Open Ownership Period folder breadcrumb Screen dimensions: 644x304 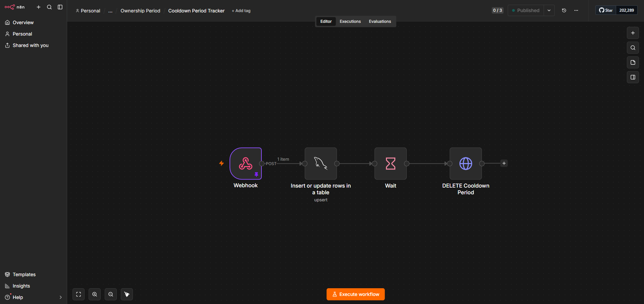click(x=140, y=11)
